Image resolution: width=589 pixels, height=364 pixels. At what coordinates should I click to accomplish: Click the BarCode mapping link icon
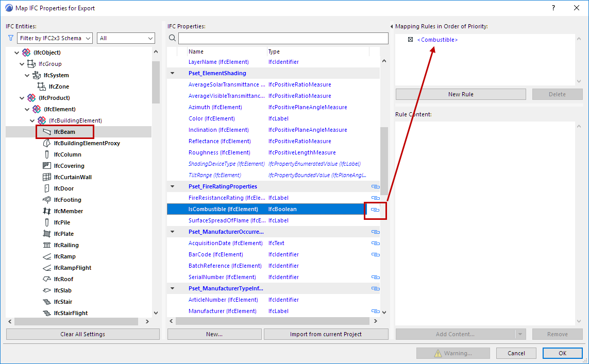tap(375, 254)
